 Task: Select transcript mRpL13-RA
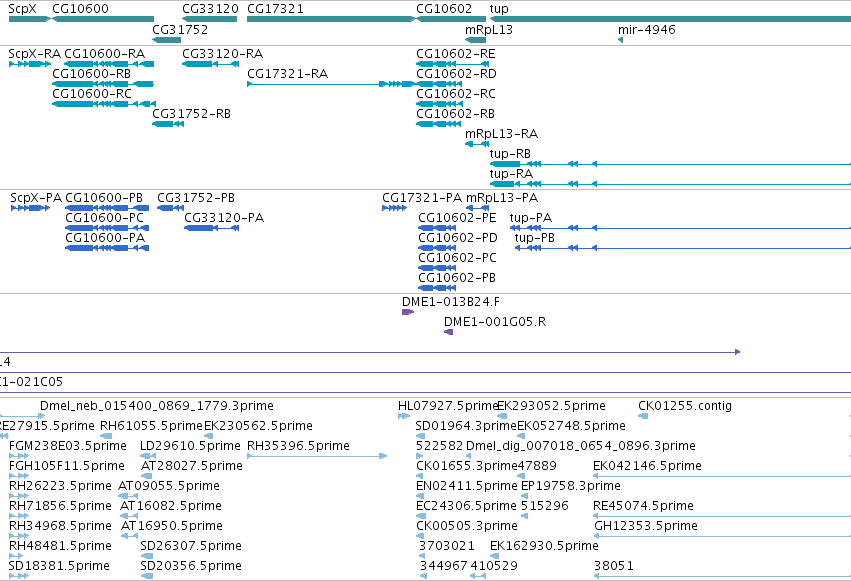tap(477, 144)
